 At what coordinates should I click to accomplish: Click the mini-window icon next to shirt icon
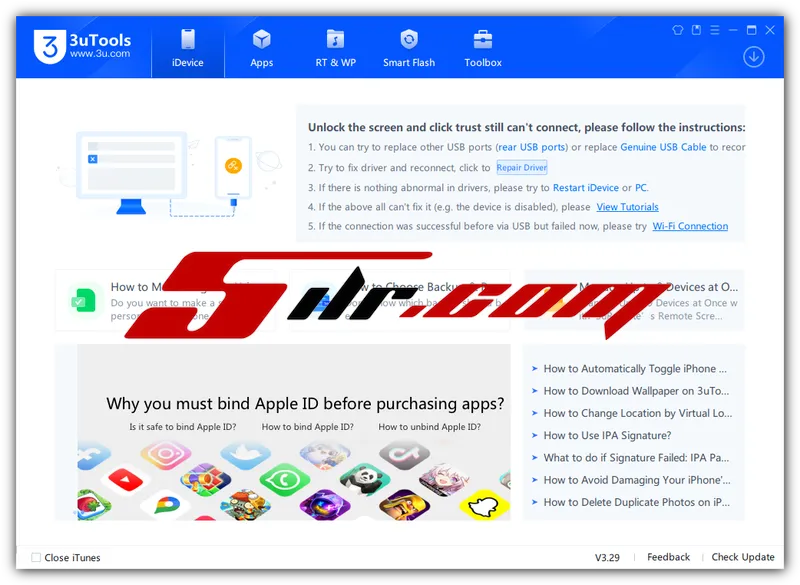696,30
